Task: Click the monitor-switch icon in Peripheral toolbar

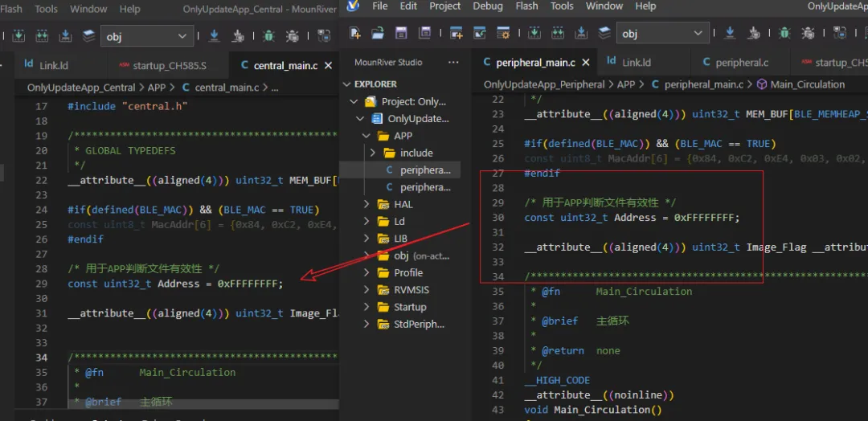Action: coord(840,33)
